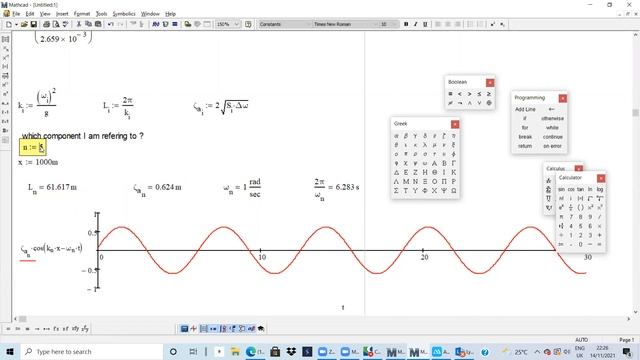Select the n := 5 definition region

[33, 147]
